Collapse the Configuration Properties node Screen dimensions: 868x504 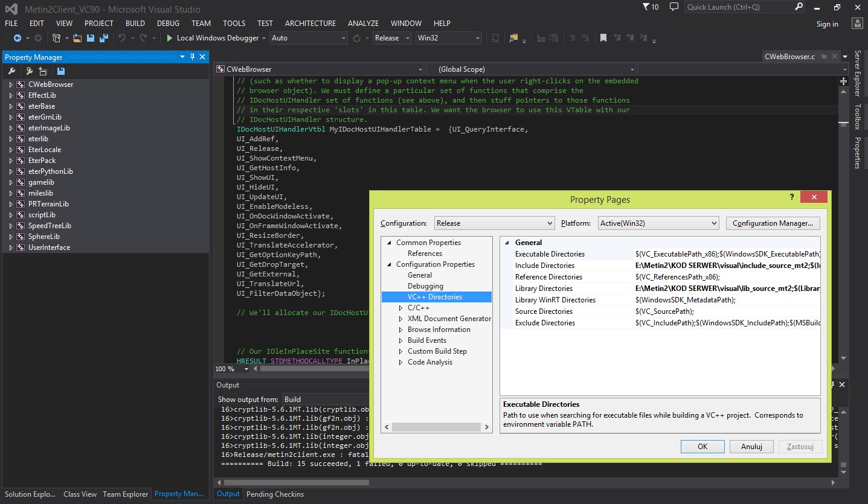pos(389,264)
